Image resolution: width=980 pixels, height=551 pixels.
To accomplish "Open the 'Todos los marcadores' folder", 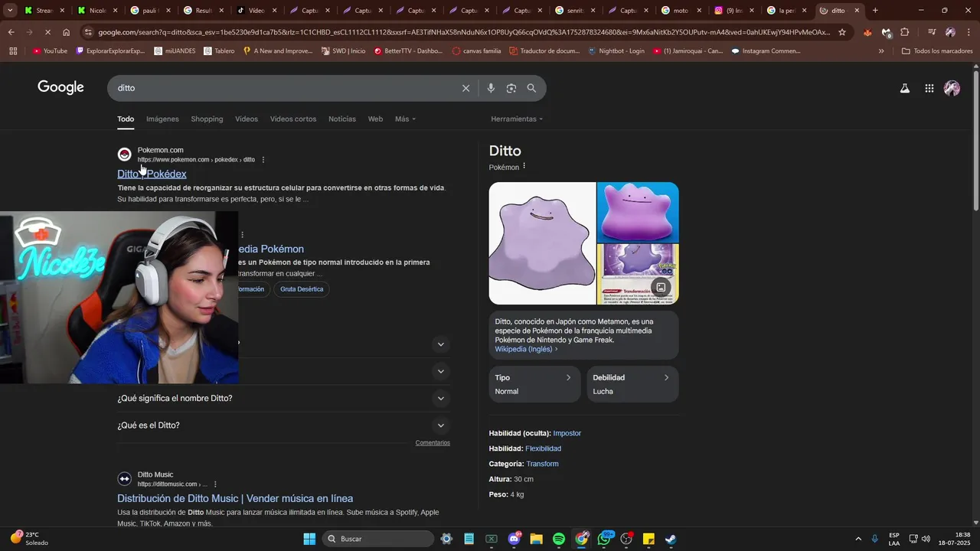I will tap(937, 51).
